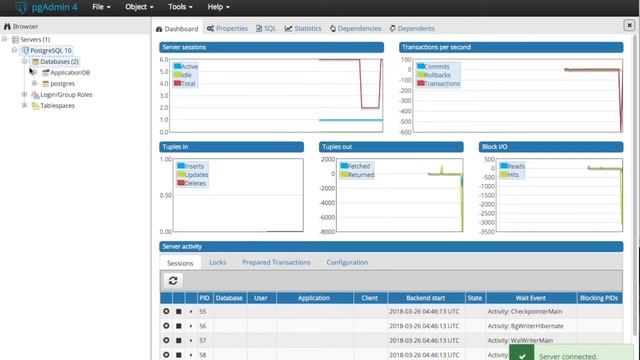Switch to the Dependencies tab

(x=356, y=28)
